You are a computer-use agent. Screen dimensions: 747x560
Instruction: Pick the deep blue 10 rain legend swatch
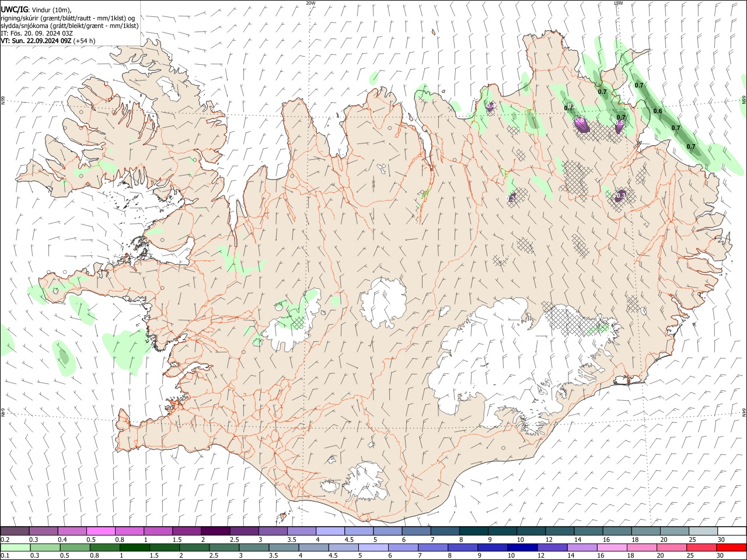pos(522,548)
